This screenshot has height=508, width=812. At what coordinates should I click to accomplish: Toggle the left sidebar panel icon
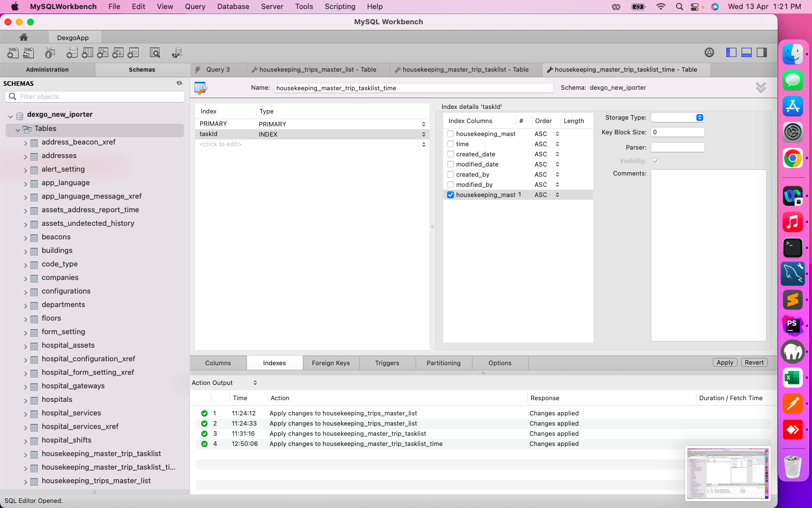[x=731, y=52]
